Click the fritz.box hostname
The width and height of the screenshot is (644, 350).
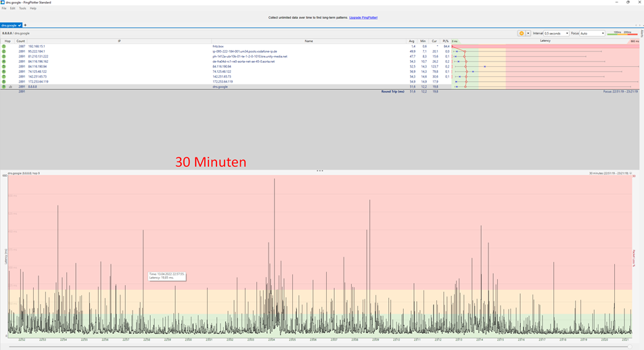coord(218,47)
